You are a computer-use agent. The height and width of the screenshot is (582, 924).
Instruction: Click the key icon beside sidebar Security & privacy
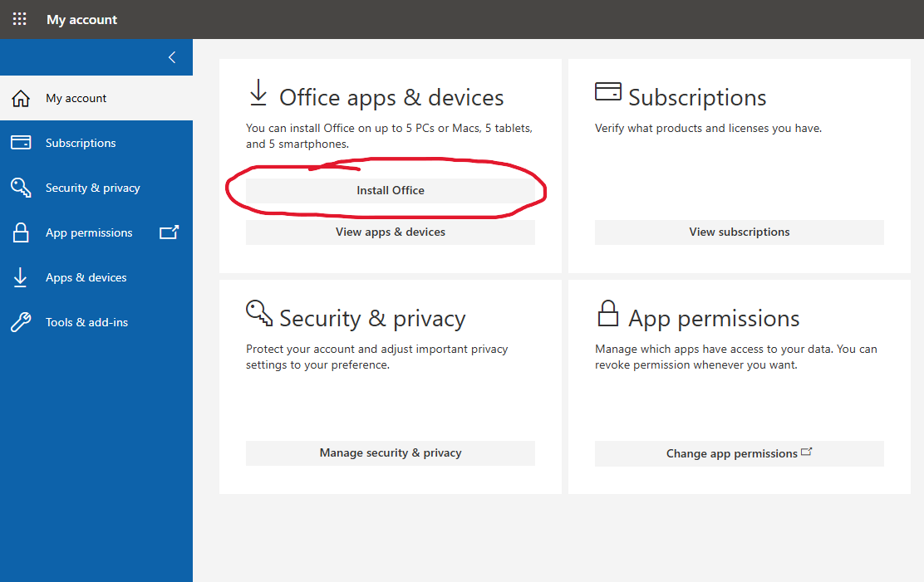[21, 188]
